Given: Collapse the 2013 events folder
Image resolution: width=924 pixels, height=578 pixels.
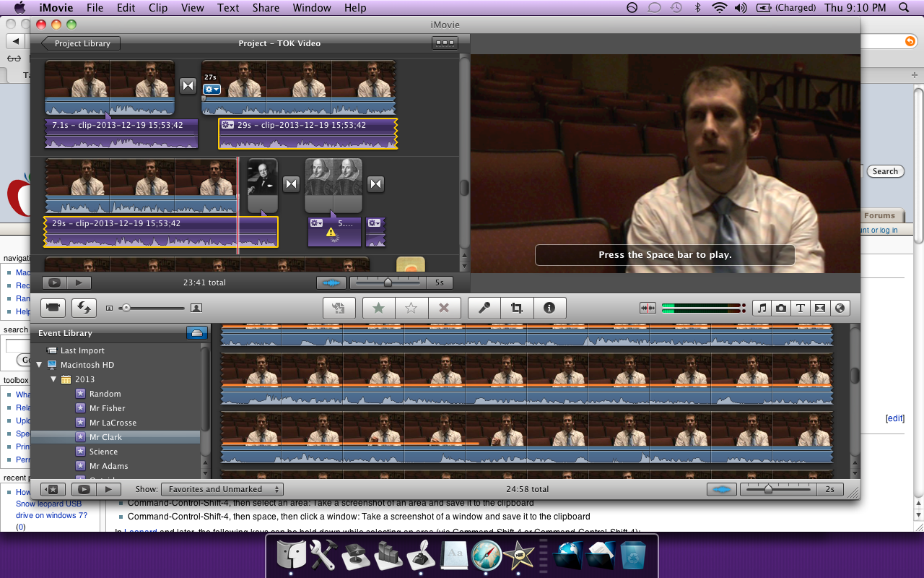Looking at the screenshot, I should [x=53, y=379].
